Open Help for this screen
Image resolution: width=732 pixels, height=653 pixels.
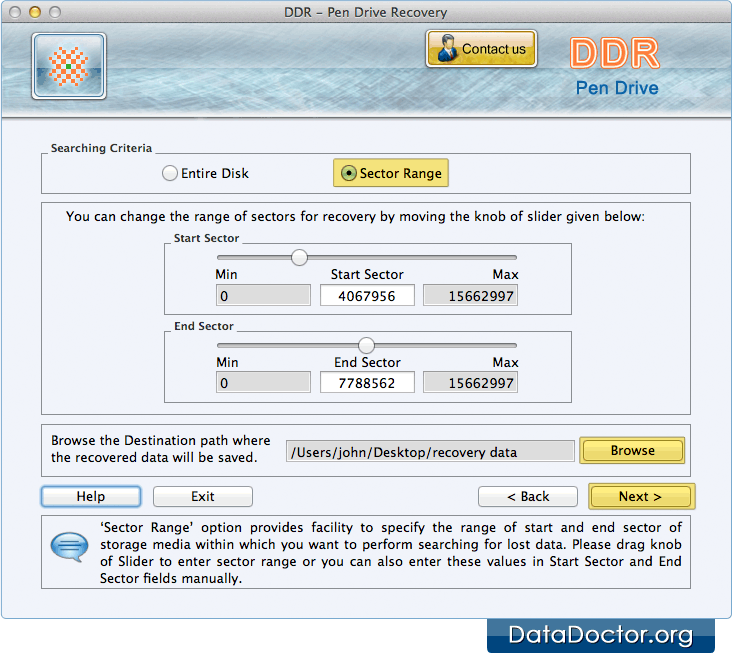tap(91, 497)
